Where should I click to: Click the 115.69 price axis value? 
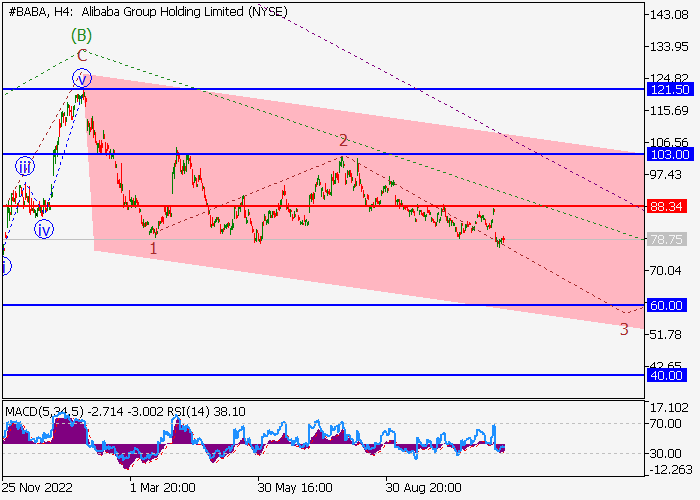(670, 110)
